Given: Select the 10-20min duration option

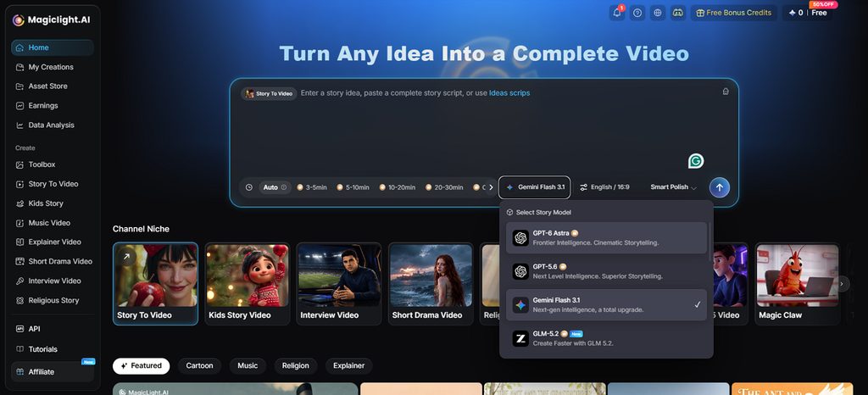Looking at the screenshot, I should [x=397, y=187].
